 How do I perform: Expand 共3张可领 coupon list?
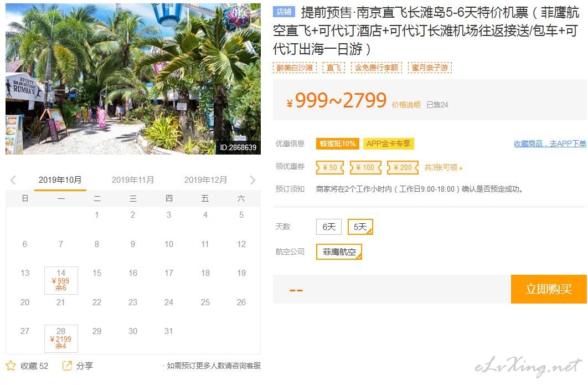[x=443, y=167]
